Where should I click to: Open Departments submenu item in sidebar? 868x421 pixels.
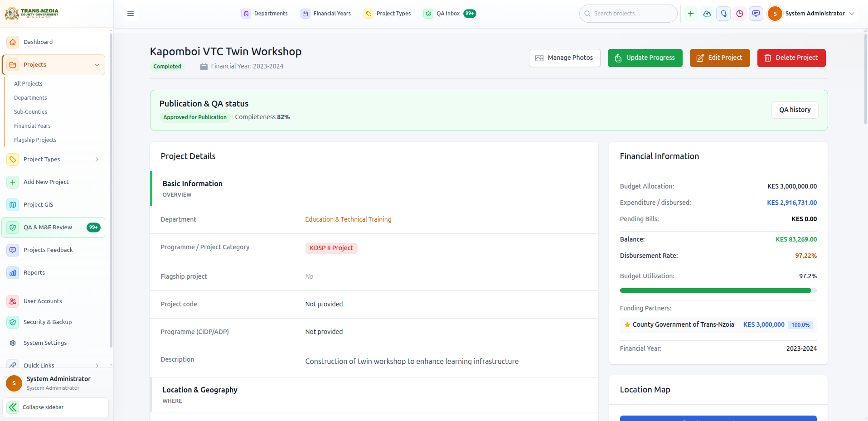tap(30, 98)
